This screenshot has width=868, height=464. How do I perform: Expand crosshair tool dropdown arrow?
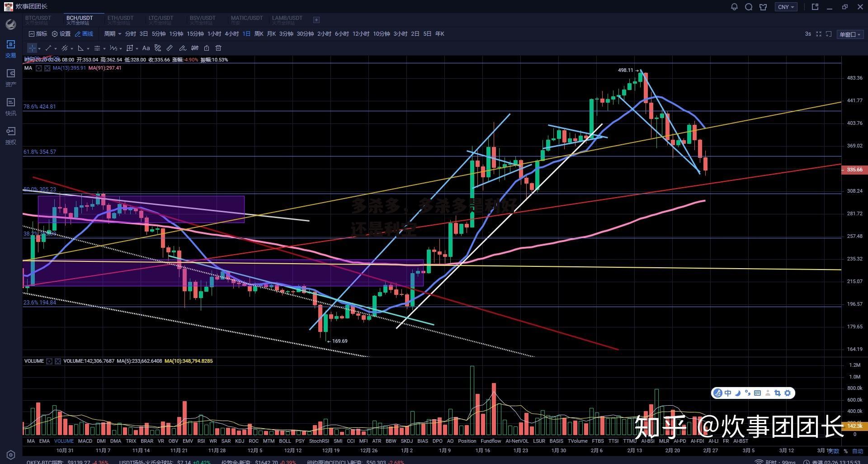[x=39, y=48]
